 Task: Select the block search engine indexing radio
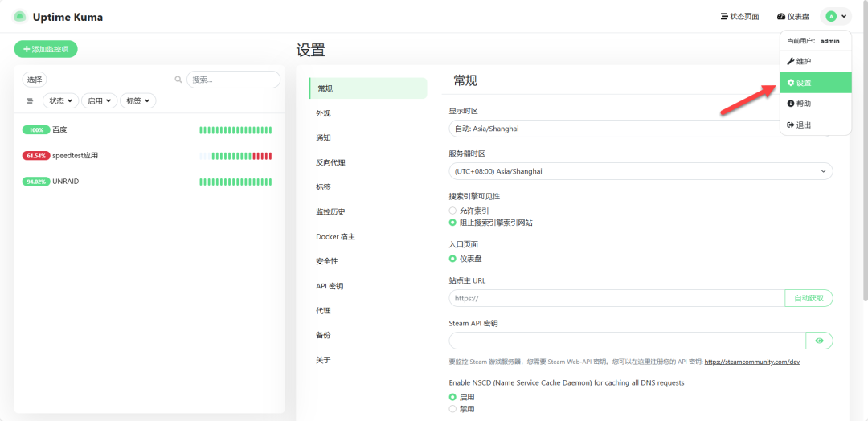click(x=453, y=223)
